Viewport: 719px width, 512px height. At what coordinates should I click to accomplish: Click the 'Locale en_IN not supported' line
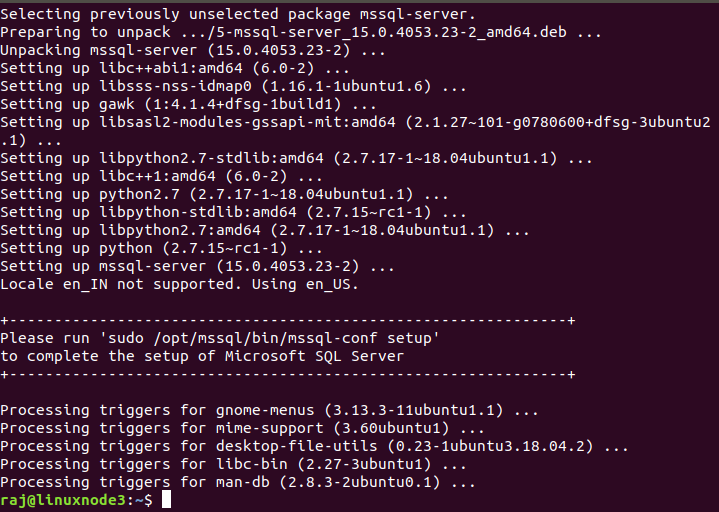point(179,284)
